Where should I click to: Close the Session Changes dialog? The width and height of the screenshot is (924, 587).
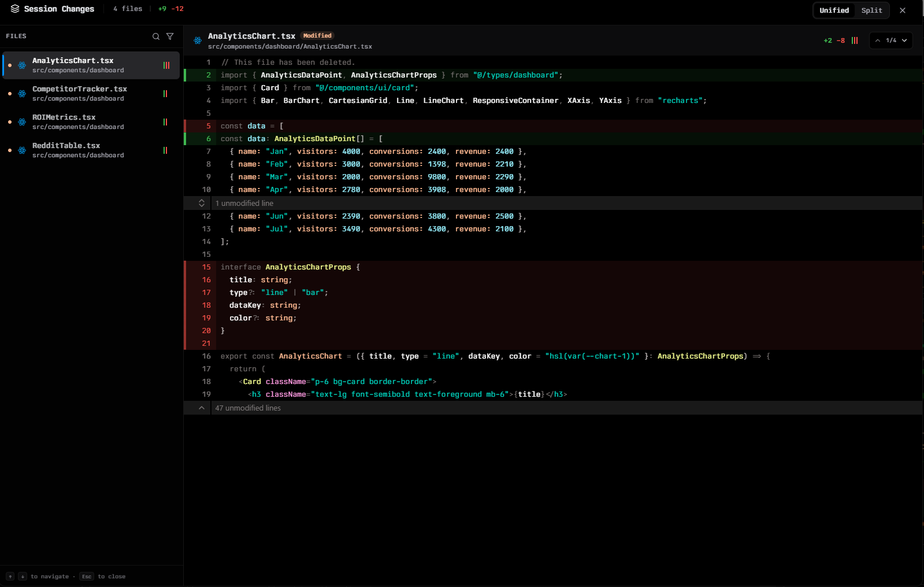point(903,10)
